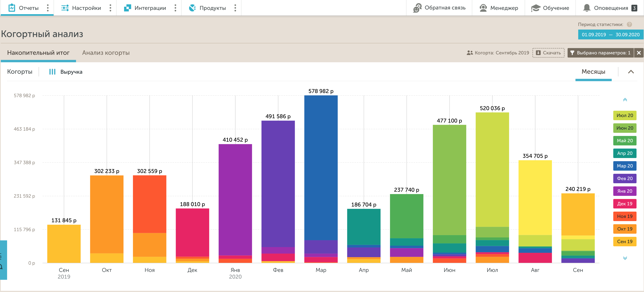The width and height of the screenshot is (644, 292).
Task: Click the purple Фев bar 491 586 р
Action: click(x=278, y=184)
